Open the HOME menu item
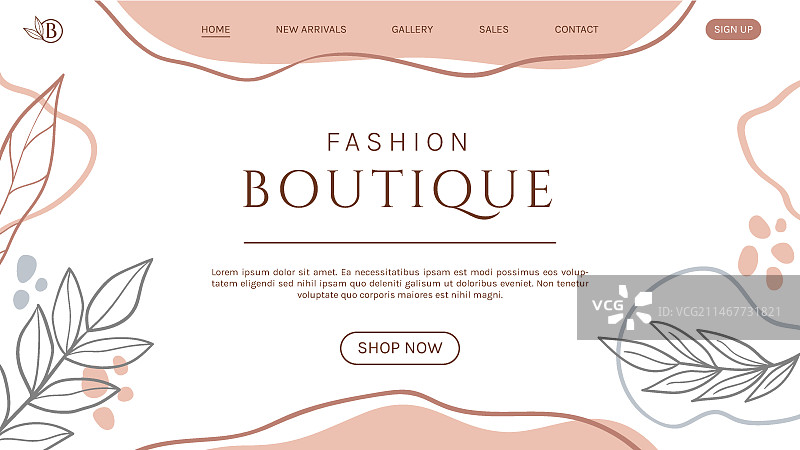This screenshot has width=800, height=450. pyautogui.click(x=215, y=30)
